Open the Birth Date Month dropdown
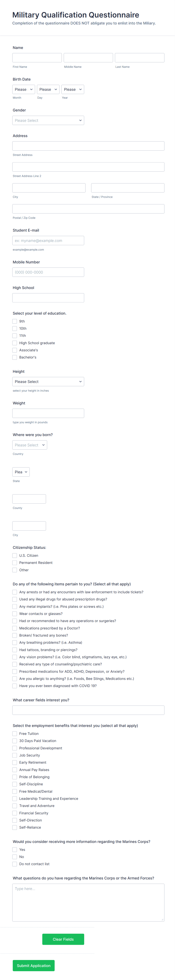Screen dimensions: 175x980 (x=23, y=89)
